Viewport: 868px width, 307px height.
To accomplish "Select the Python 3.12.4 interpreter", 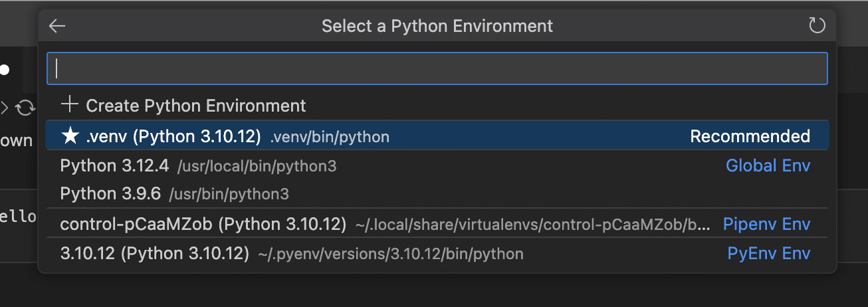I will pos(114,165).
